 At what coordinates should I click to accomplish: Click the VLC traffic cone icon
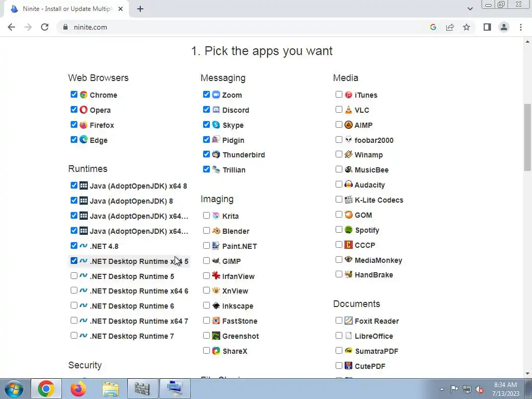pos(349,110)
